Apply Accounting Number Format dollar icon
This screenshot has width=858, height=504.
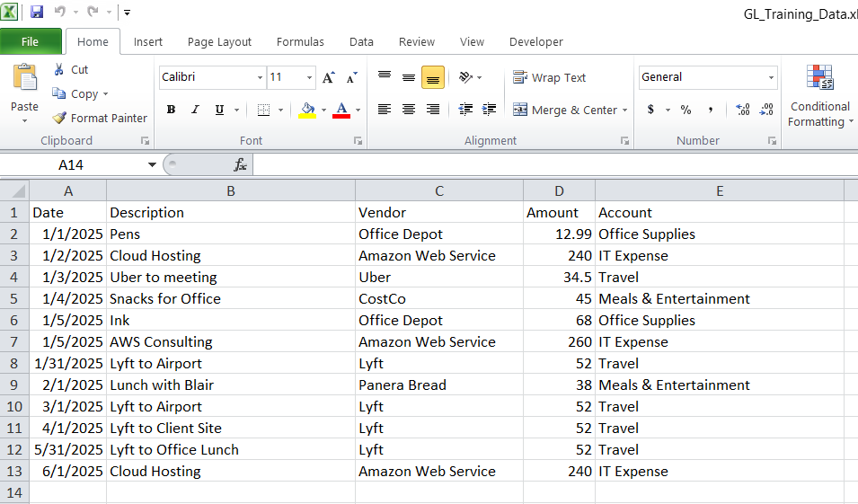pyautogui.click(x=650, y=110)
